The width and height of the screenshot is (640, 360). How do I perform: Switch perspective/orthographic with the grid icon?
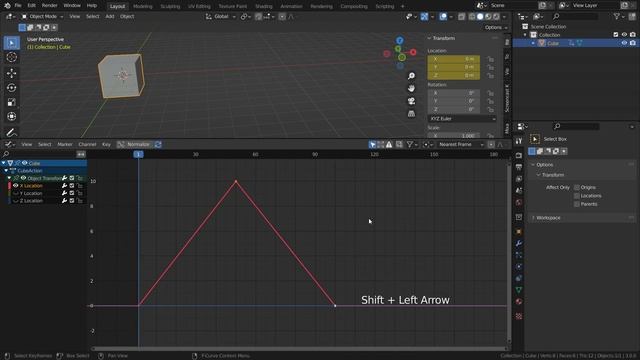coord(411,113)
